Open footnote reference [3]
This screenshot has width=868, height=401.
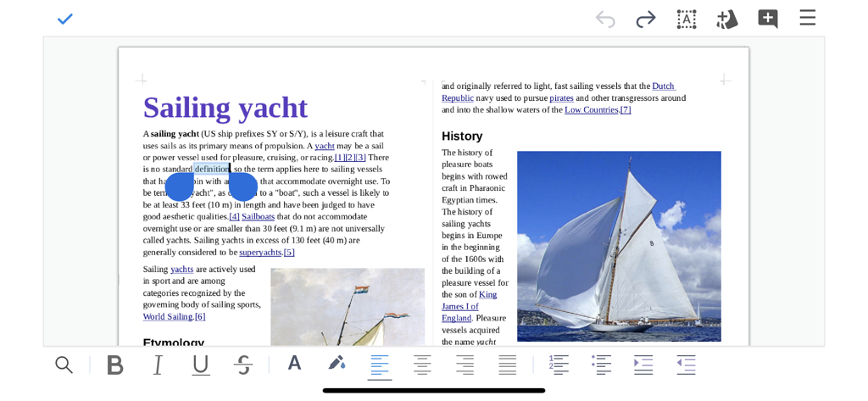click(x=360, y=158)
